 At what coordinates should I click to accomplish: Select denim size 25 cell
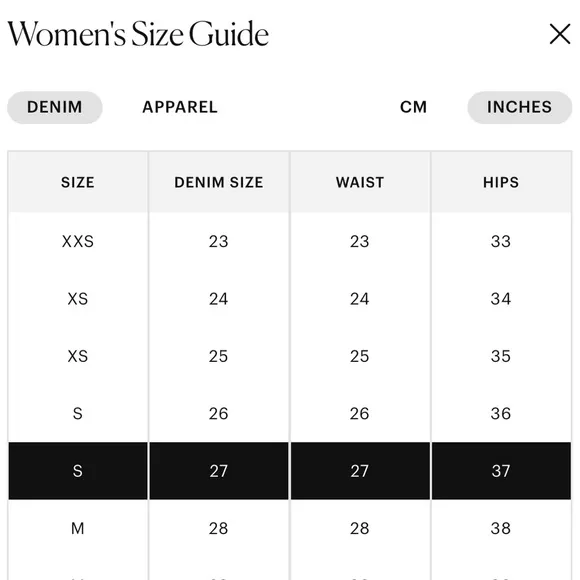click(219, 356)
